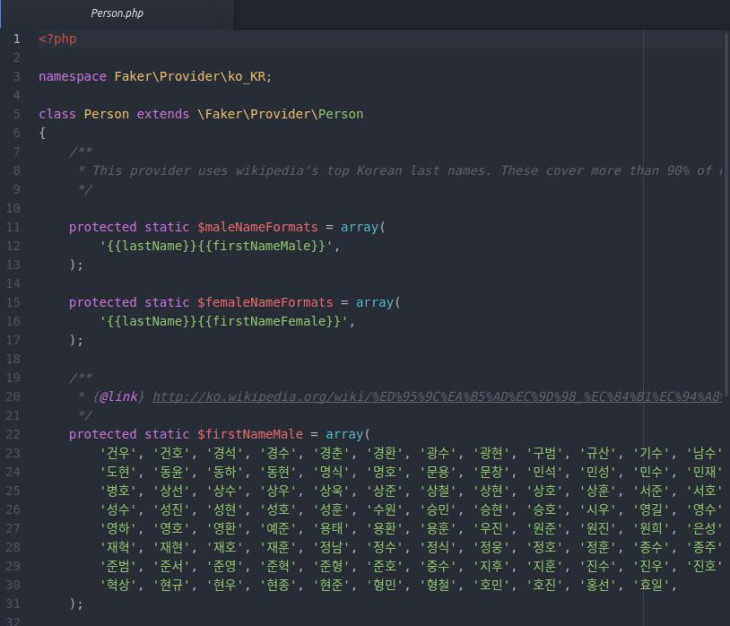
Task: Click the <?php opening tag
Action: [x=57, y=39]
